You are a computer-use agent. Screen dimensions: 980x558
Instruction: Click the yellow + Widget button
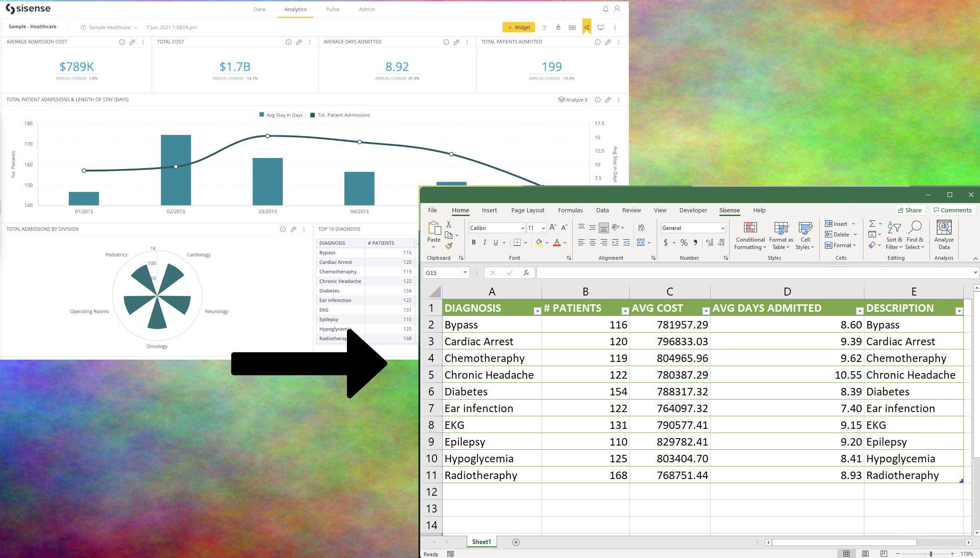tap(518, 27)
